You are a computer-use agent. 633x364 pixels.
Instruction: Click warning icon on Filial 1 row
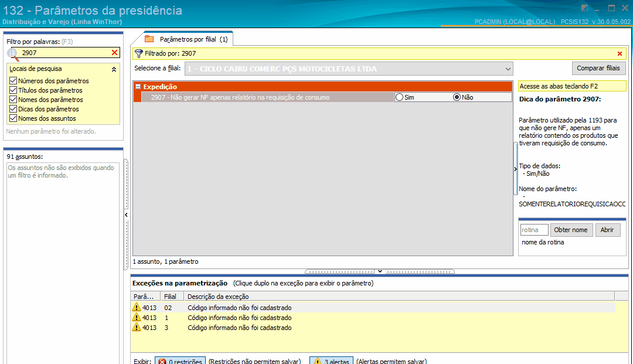point(137,317)
